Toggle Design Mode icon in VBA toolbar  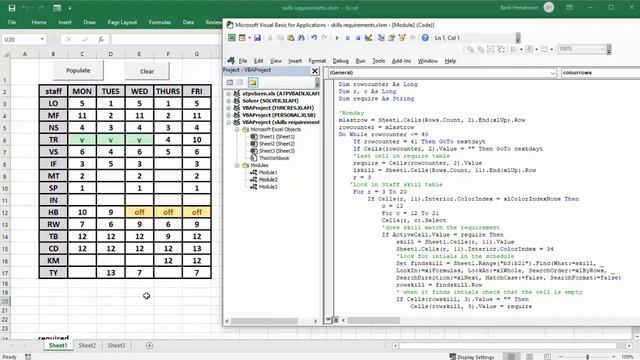(x=368, y=38)
